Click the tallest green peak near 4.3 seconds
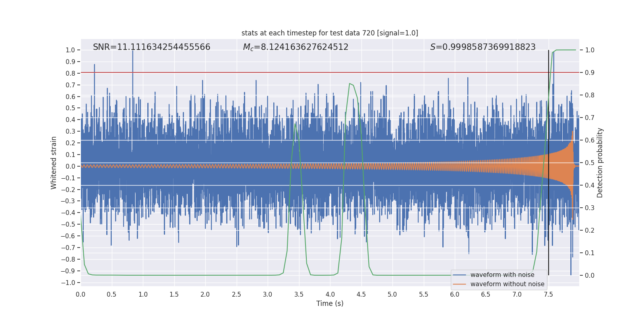This screenshot has height=322, width=644. coord(350,84)
